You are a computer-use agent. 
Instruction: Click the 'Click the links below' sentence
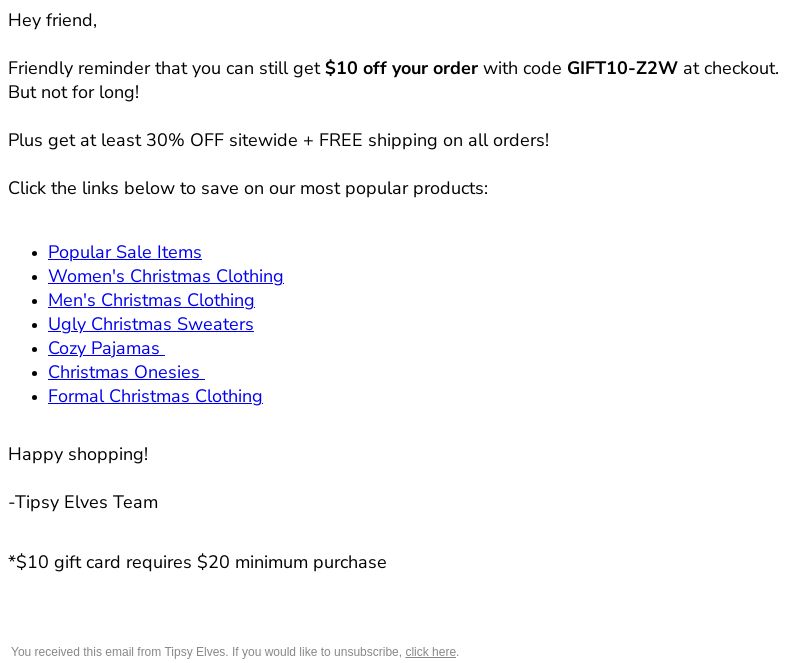[248, 188]
